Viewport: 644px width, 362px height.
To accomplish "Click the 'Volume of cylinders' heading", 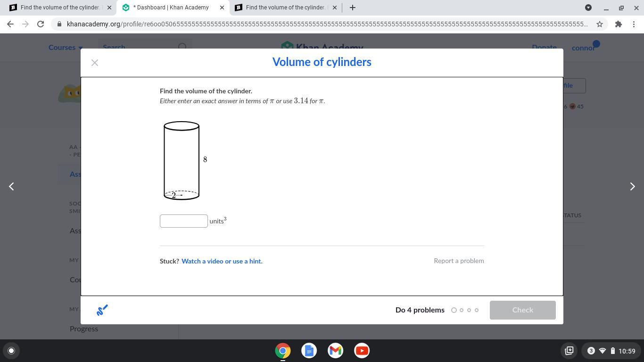I will (322, 62).
